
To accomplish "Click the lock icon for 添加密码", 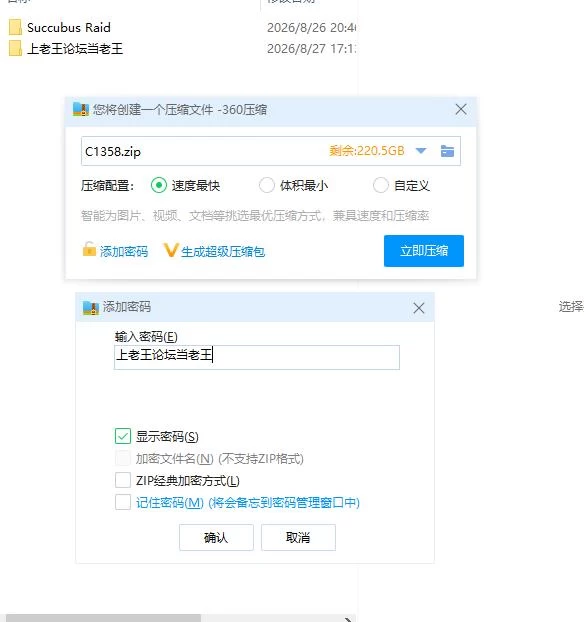I will (89, 249).
